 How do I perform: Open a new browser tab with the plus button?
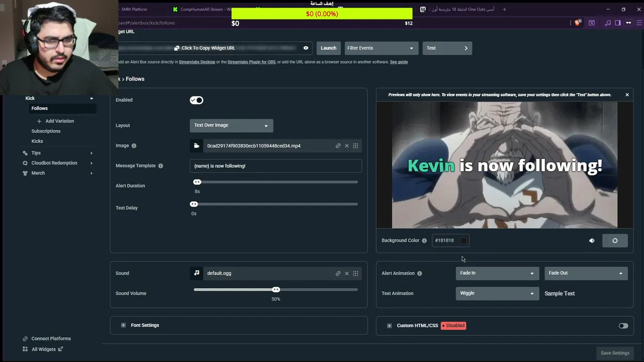[x=504, y=9]
